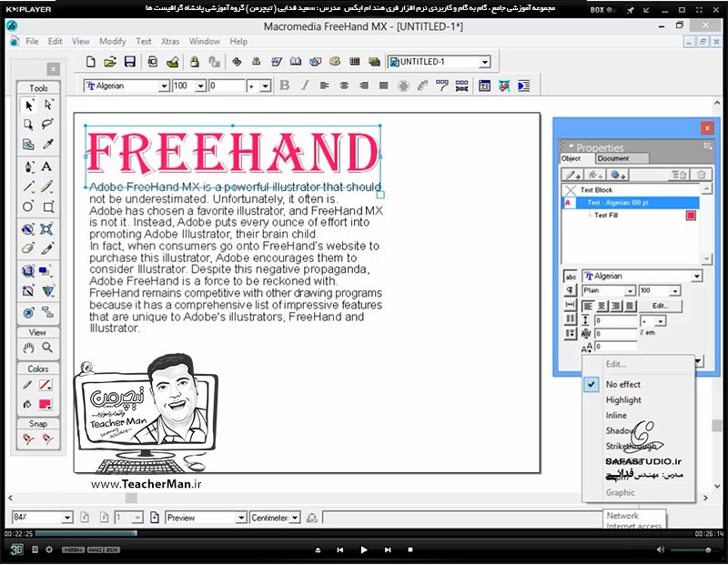Select 'No effect' menu entry
The width and height of the screenshot is (728, 565).
622,385
